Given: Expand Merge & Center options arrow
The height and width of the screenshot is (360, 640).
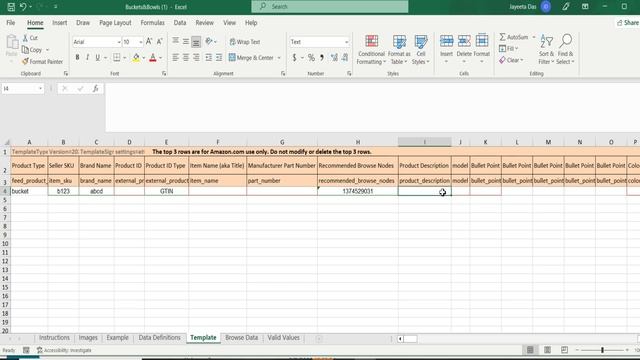Looking at the screenshot, I should [279, 58].
